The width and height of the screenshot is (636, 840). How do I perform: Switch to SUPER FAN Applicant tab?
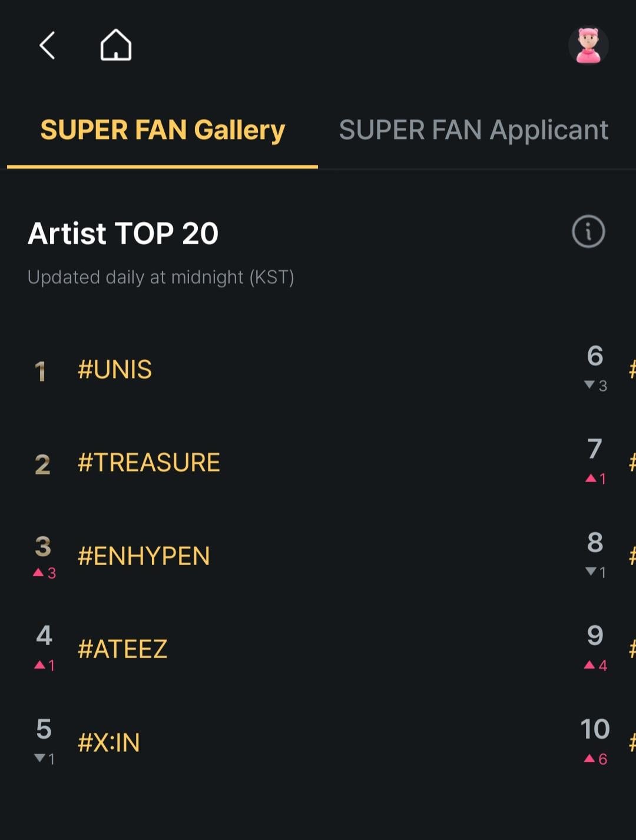(x=473, y=130)
